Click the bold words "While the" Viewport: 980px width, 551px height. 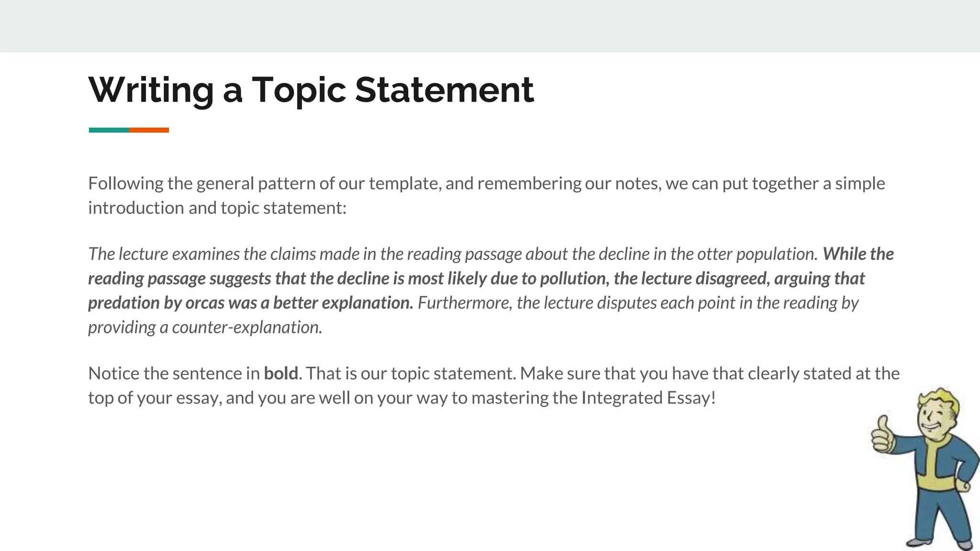pyautogui.click(x=858, y=254)
